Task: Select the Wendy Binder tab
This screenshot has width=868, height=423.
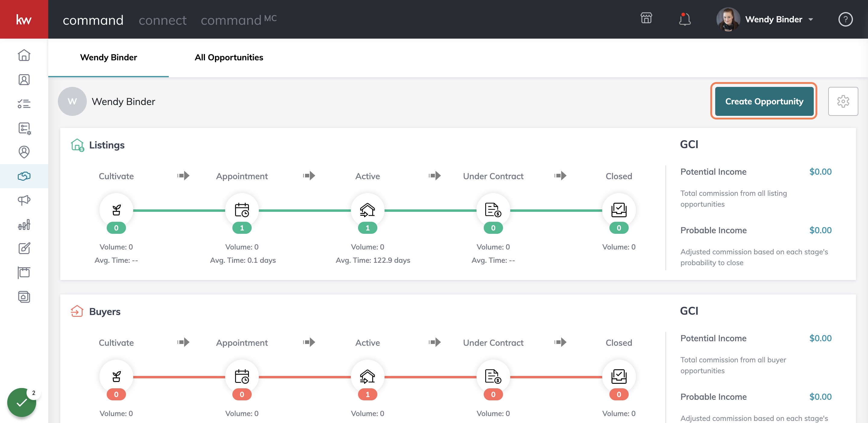Action: (108, 57)
